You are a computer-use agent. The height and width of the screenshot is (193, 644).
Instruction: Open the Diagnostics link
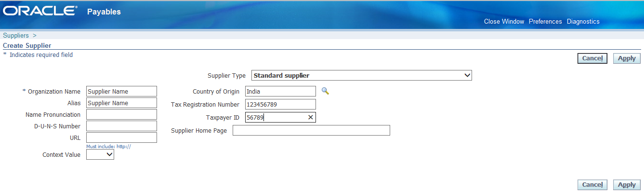[x=583, y=21]
